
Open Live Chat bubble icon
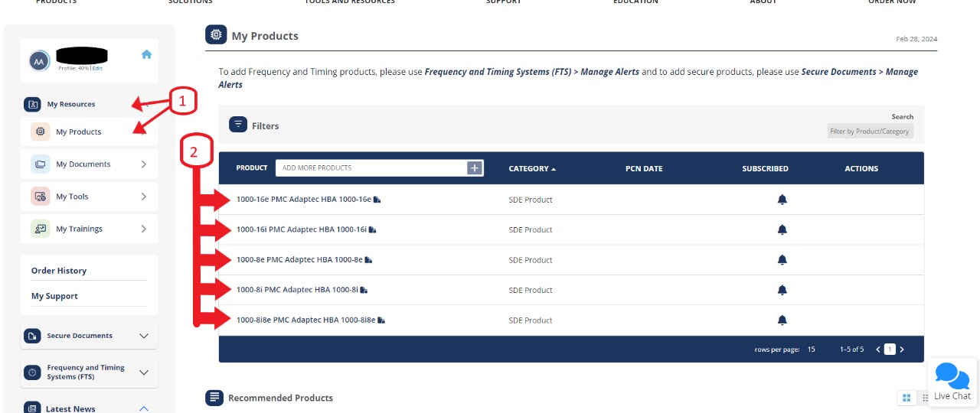click(952, 375)
